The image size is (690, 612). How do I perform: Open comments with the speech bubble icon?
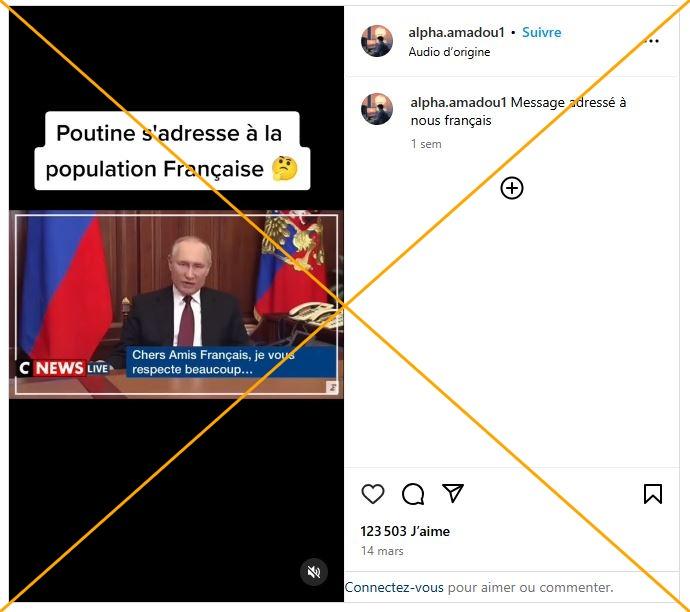click(x=413, y=494)
